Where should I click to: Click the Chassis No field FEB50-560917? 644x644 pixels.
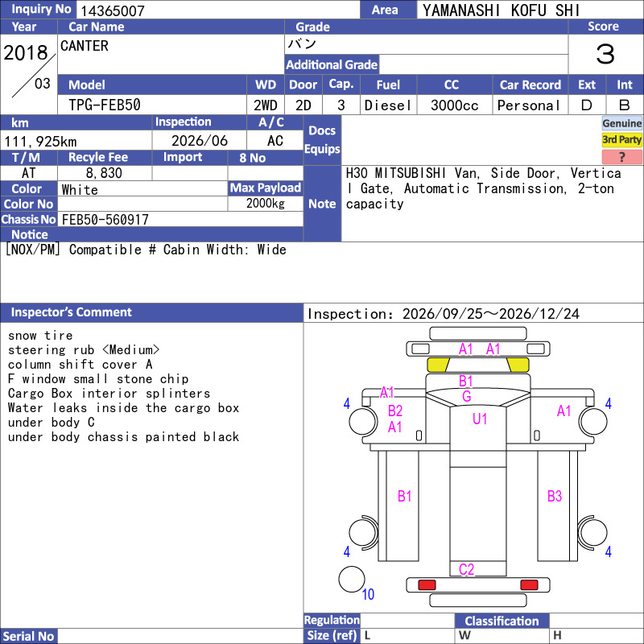click(x=180, y=219)
